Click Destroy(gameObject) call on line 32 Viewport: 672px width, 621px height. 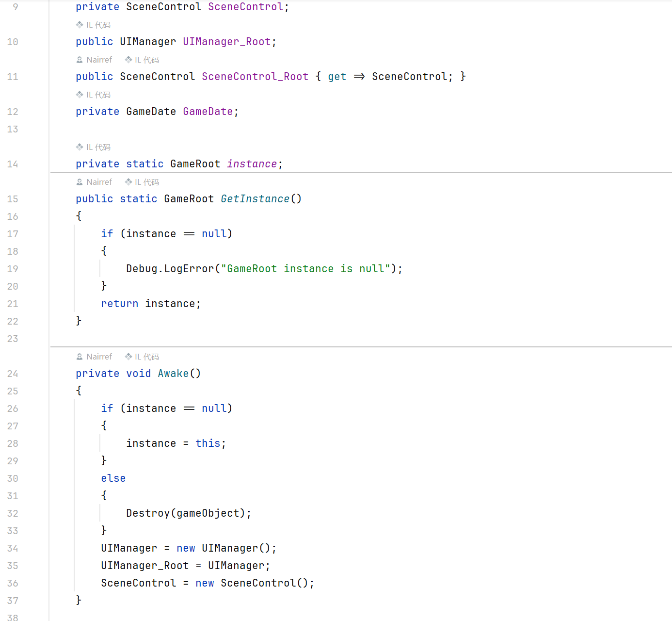click(186, 513)
